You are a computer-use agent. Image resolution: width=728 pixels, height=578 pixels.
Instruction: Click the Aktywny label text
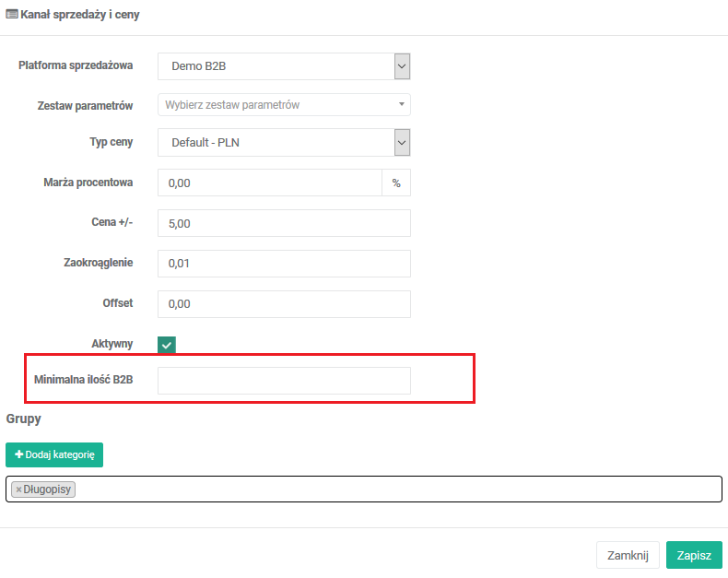(x=112, y=344)
